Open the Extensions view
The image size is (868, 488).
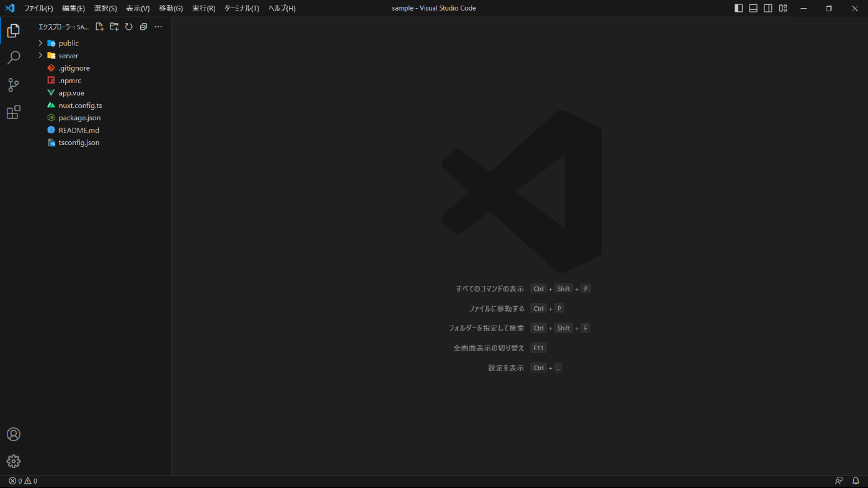(x=14, y=112)
